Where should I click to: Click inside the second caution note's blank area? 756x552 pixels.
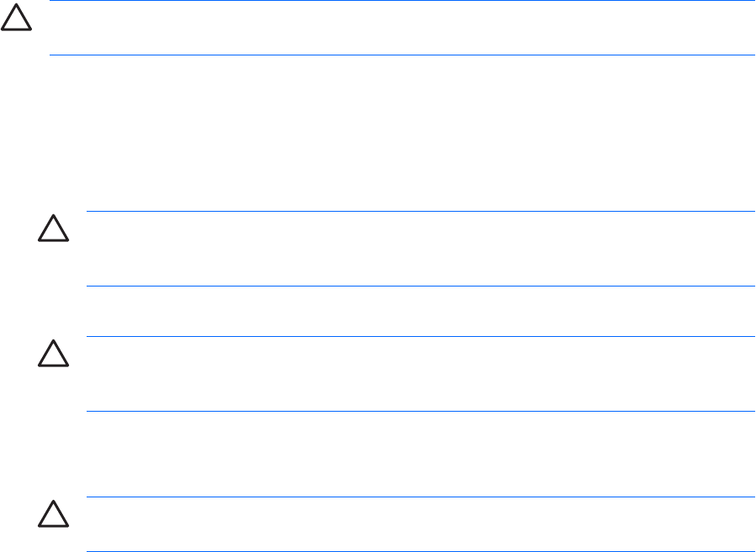pos(420,249)
